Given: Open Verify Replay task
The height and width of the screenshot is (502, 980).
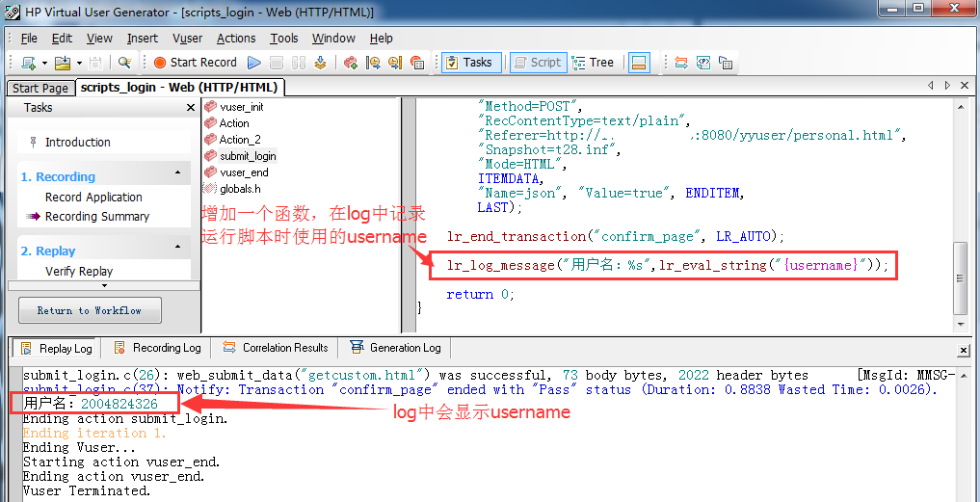Looking at the screenshot, I should coord(79,272).
